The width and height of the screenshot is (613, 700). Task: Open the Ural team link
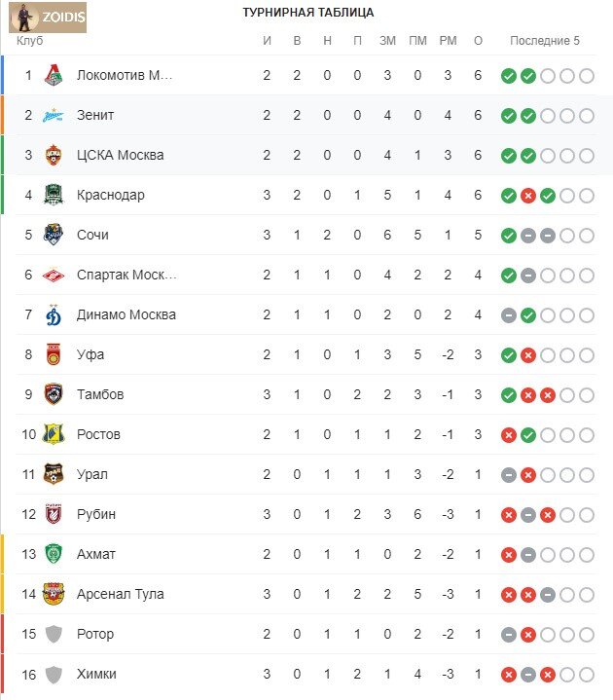pyautogui.click(x=91, y=474)
